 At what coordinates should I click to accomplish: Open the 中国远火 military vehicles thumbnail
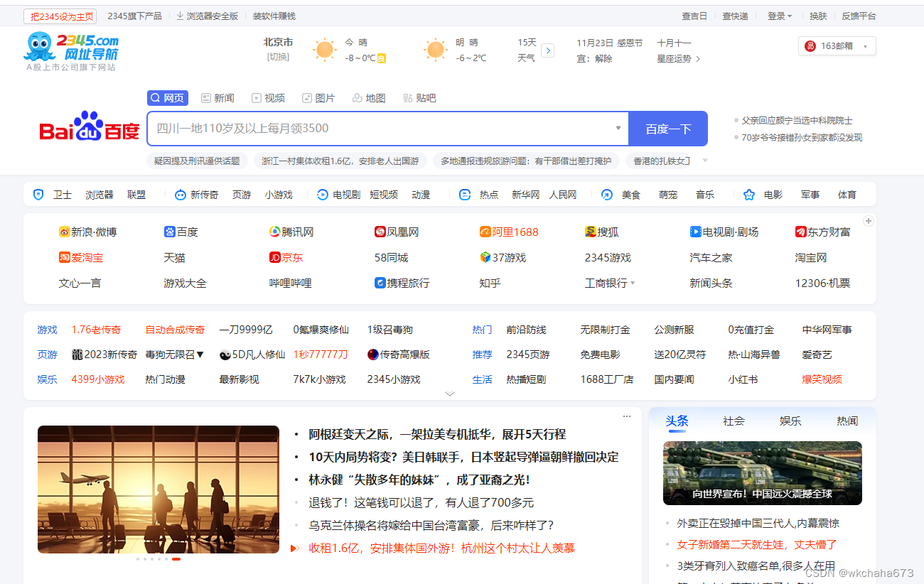pyautogui.click(x=763, y=473)
